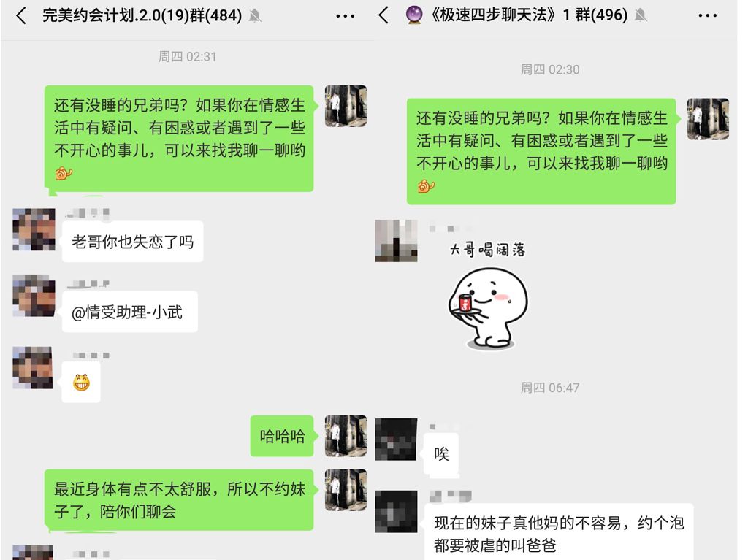Image resolution: width=748 pixels, height=560 pixels.
Task: Go back from 极速四步聊天法 group chat
Action: tap(383, 15)
